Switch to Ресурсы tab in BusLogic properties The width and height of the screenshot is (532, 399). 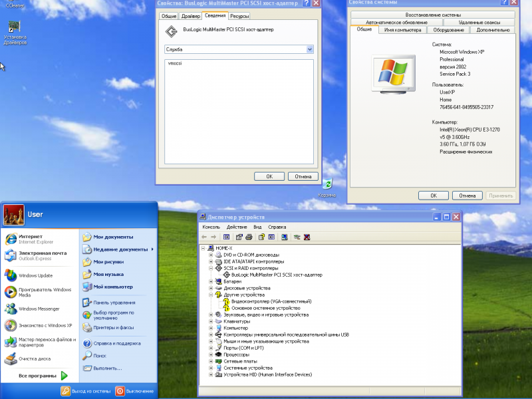tap(239, 16)
